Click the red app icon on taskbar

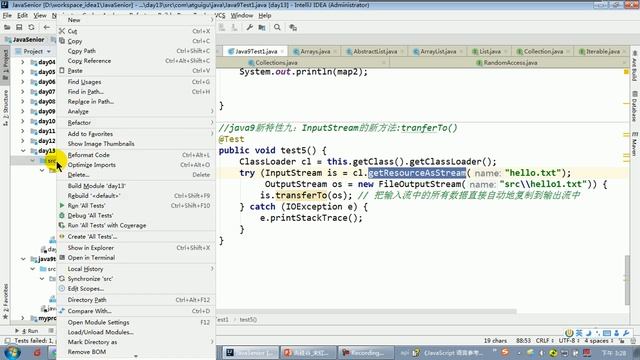(x=37, y=352)
